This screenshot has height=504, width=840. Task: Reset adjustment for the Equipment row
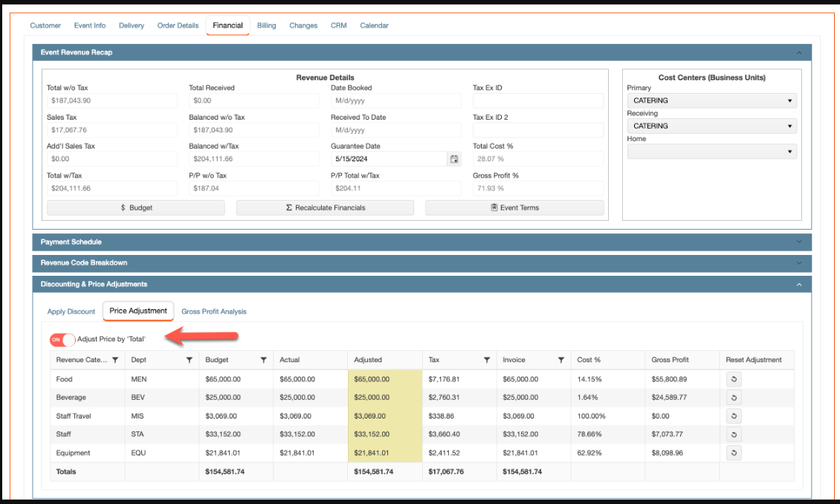pyautogui.click(x=734, y=453)
